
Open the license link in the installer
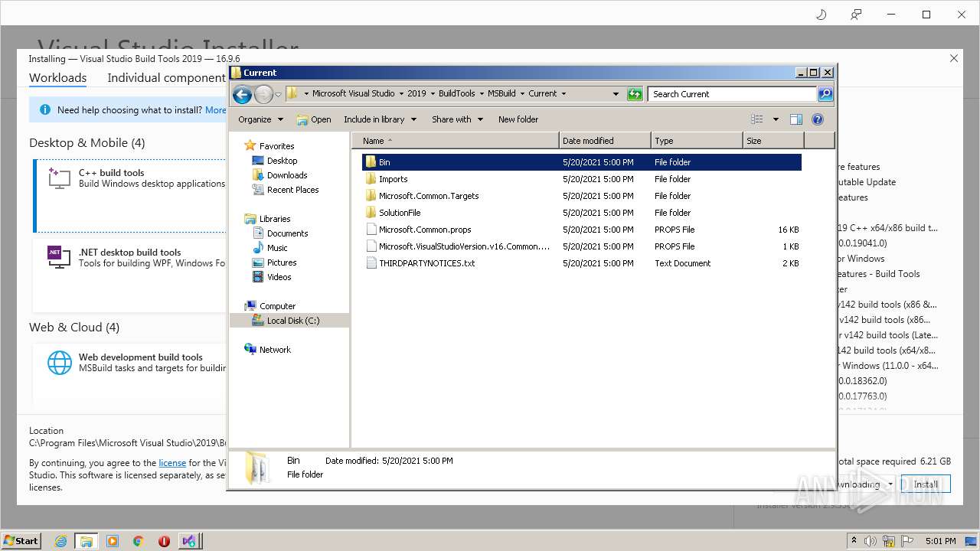172,463
